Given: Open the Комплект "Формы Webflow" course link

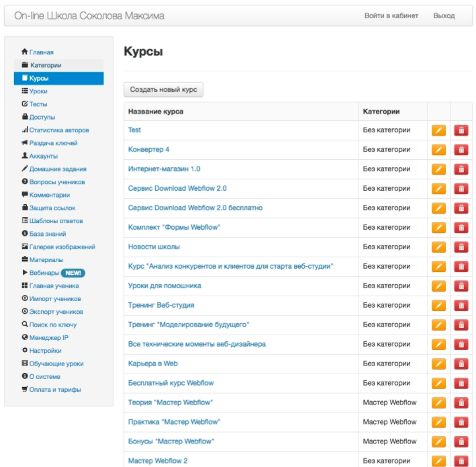Looking at the screenshot, I should click(x=174, y=228).
